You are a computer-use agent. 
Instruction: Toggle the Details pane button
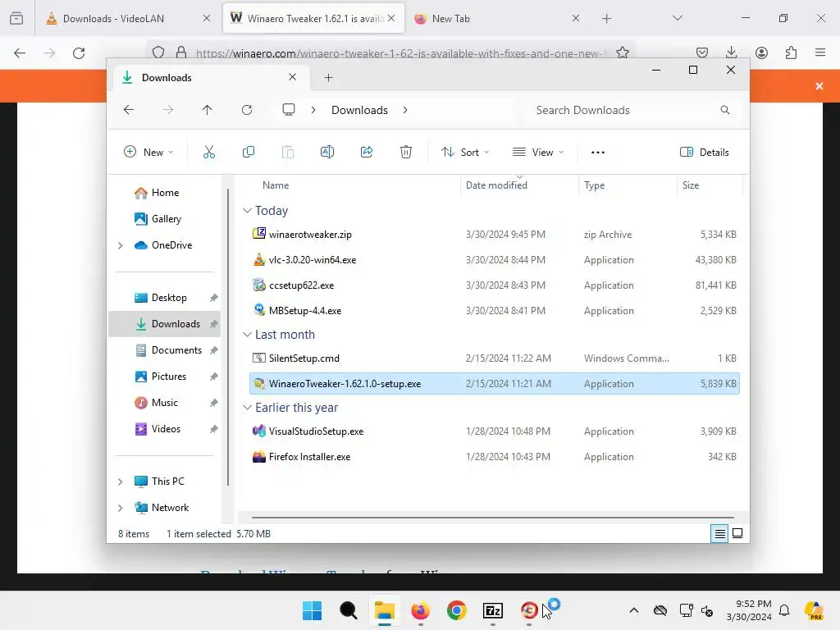point(704,152)
